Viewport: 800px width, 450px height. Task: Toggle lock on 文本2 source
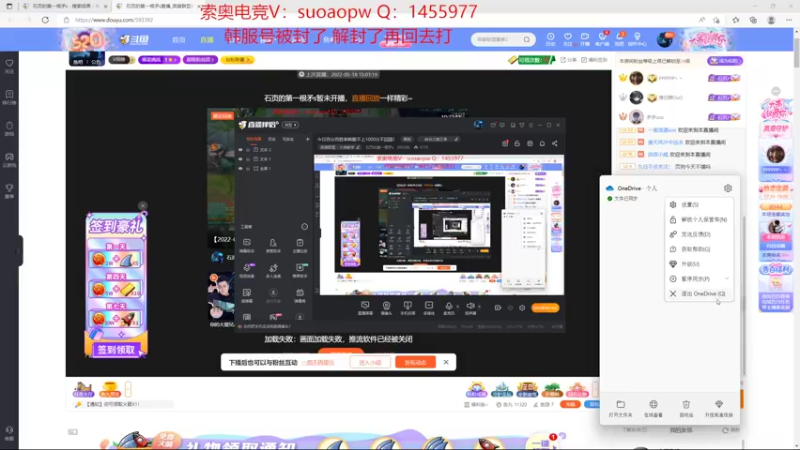tap(248, 150)
